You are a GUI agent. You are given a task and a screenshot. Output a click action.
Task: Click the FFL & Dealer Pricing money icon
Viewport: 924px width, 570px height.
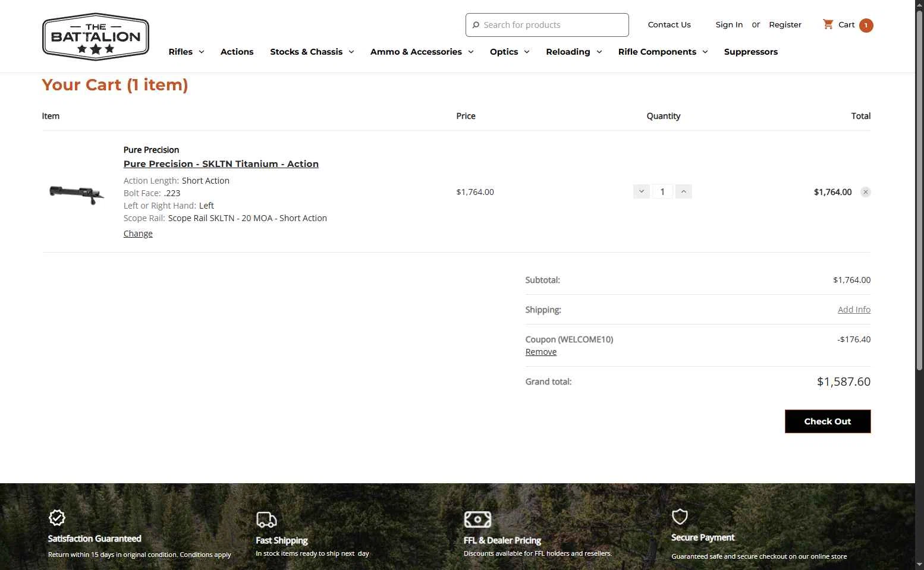[x=477, y=519]
